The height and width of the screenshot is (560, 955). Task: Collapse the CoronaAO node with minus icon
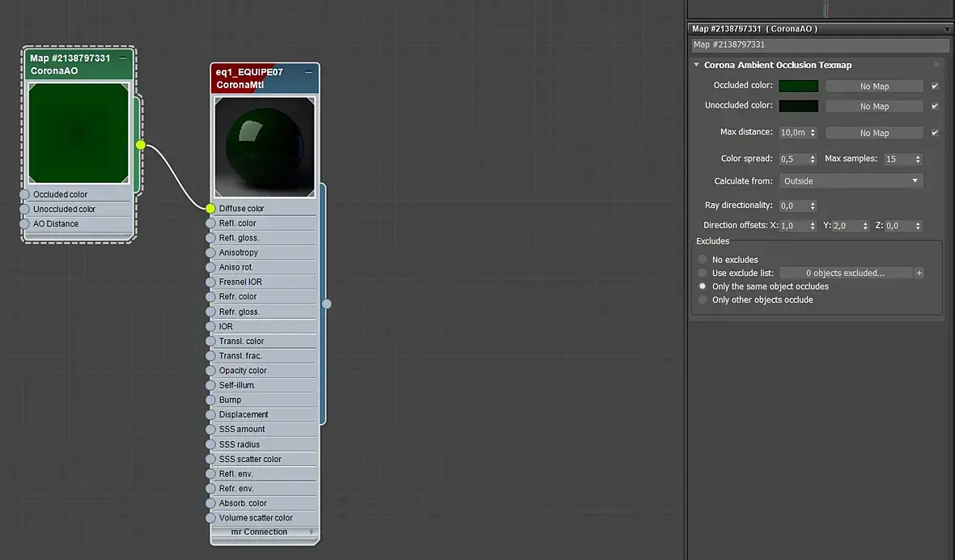click(123, 58)
